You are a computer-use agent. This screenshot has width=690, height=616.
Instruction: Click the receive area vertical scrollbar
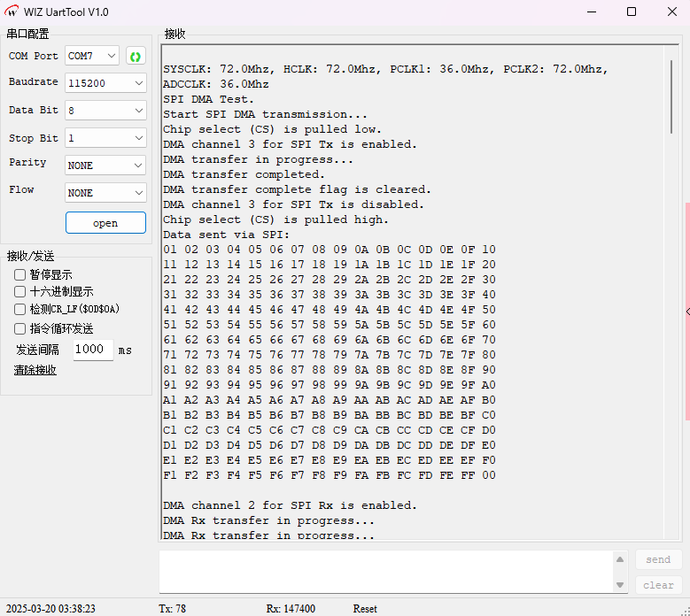click(x=671, y=97)
